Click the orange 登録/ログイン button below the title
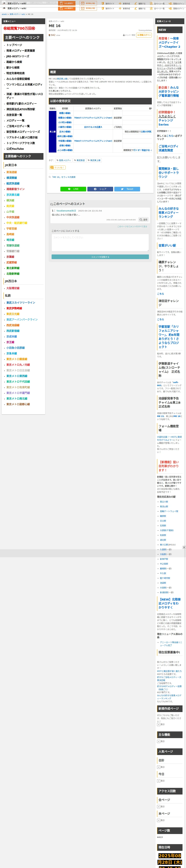 tap(144, 35)
